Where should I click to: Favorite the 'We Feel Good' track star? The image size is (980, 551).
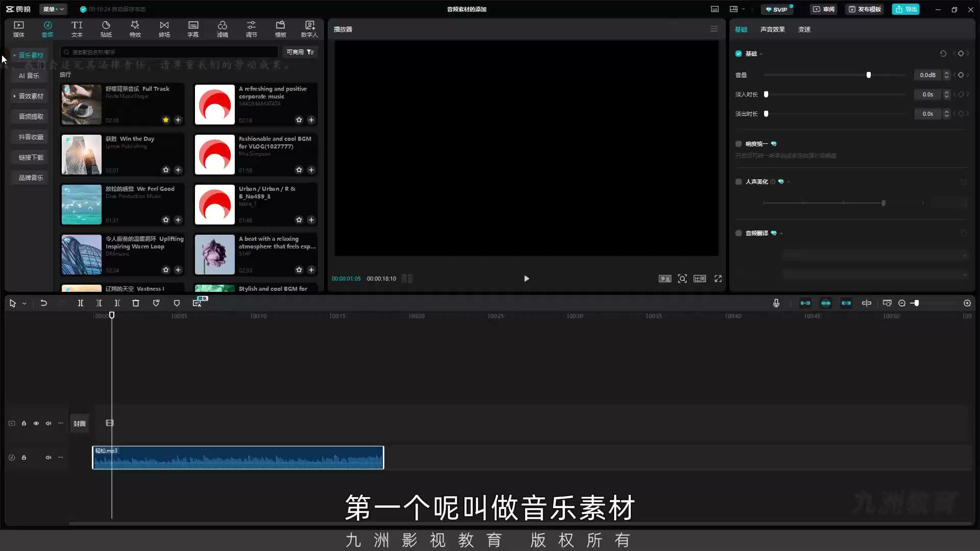click(166, 220)
